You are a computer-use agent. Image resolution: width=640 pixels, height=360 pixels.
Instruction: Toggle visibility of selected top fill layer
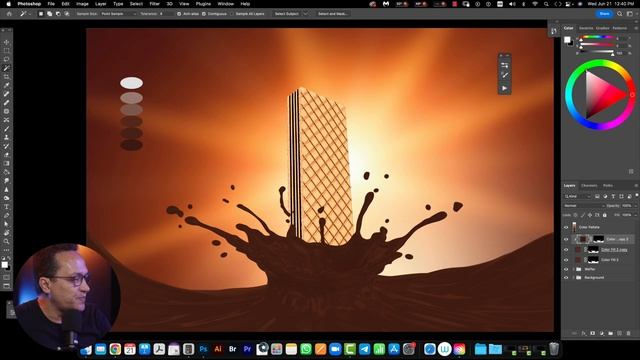tap(566, 239)
